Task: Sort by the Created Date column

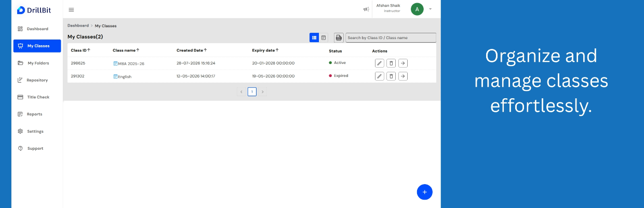Action: pyautogui.click(x=192, y=50)
